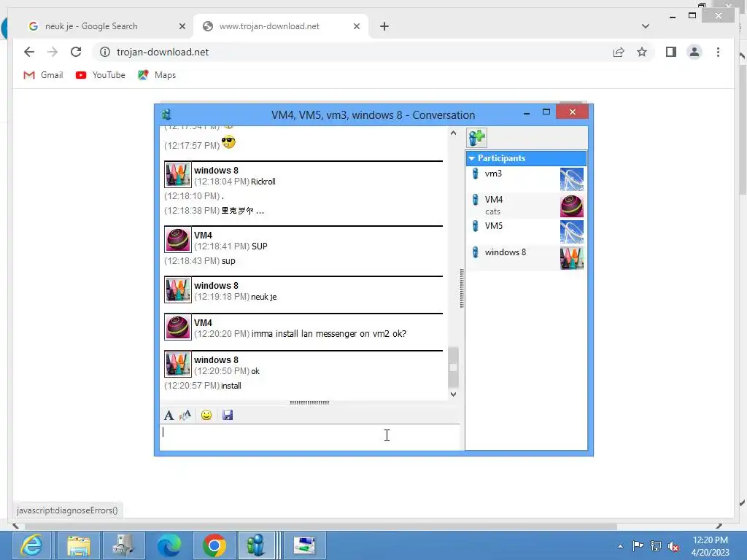Screen dimensions: 747x560
Task: Go back in the browser
Action: tap(29, 52)
